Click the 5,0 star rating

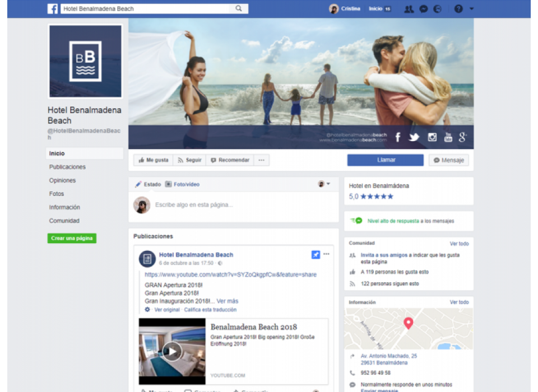click(371, 197)
